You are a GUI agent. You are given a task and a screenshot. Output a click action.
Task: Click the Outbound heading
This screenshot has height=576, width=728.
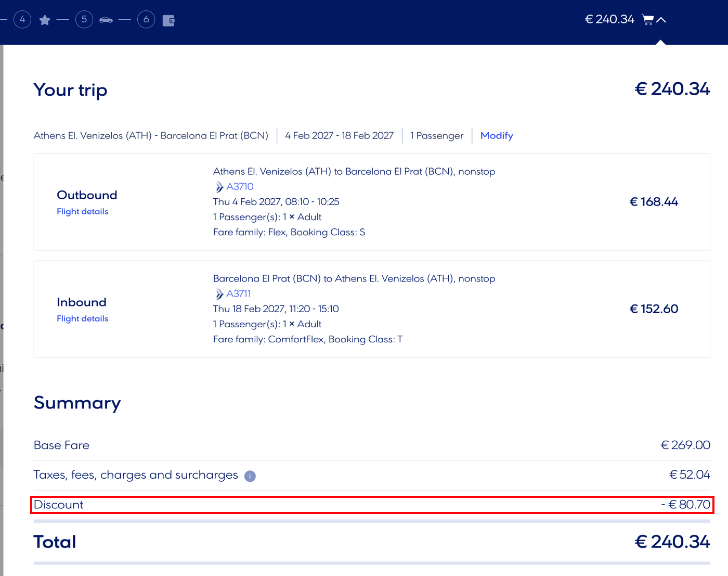point(87,195)
